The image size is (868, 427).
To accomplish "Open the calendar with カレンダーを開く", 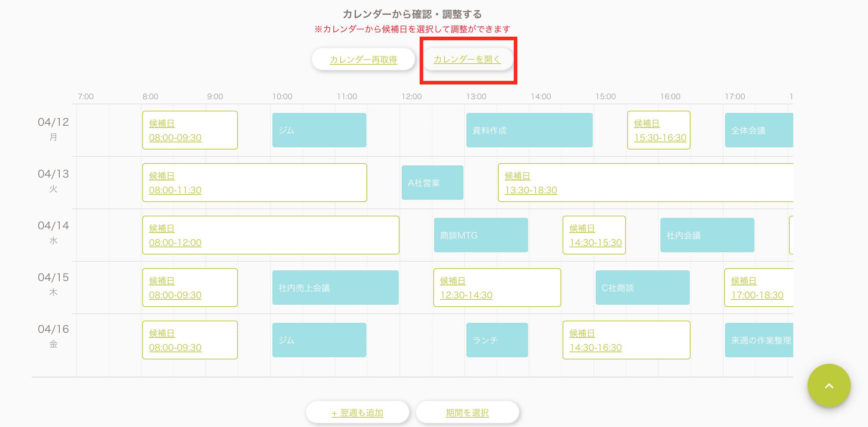I will click(x=467, y=59).
